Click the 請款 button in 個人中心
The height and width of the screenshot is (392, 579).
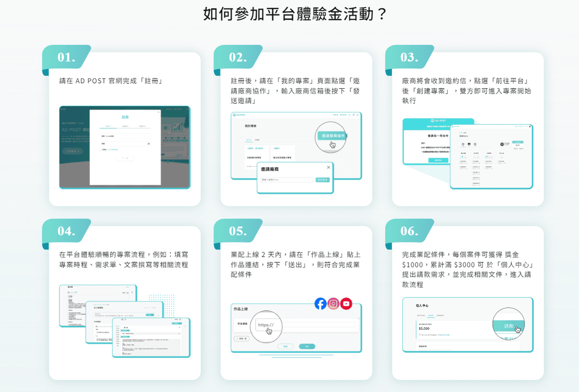(509, 326)
